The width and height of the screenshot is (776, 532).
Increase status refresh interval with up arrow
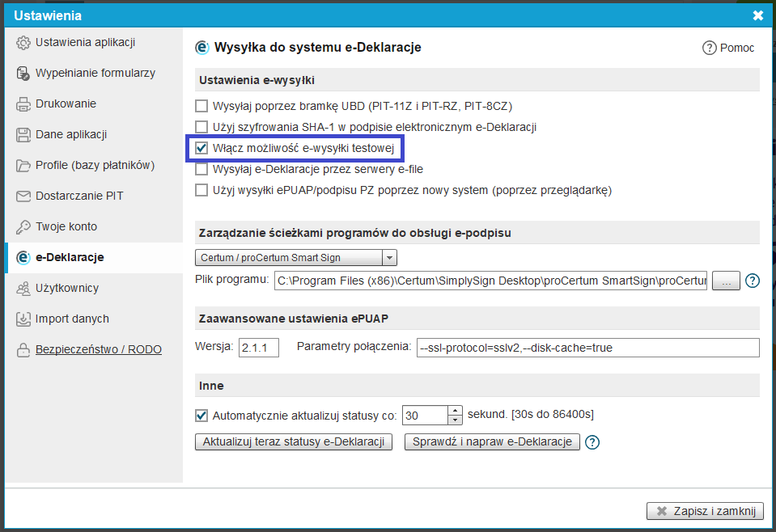click(x=455, y=411)
